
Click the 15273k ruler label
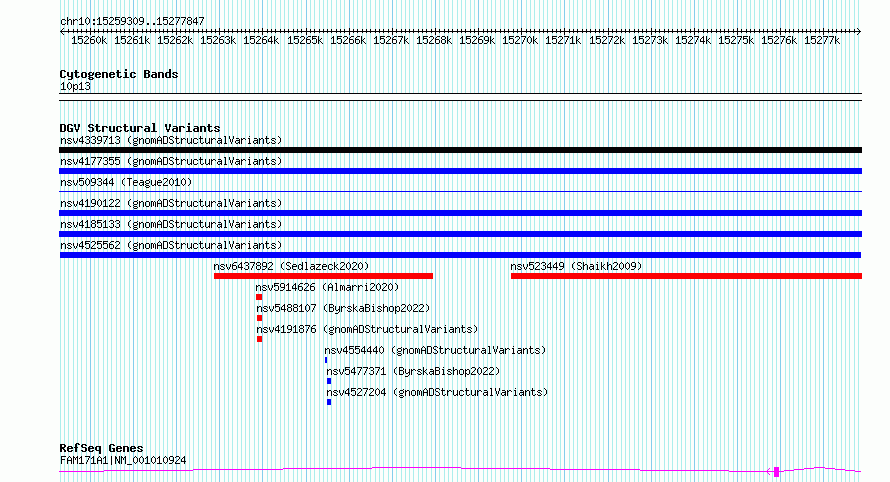650,41
